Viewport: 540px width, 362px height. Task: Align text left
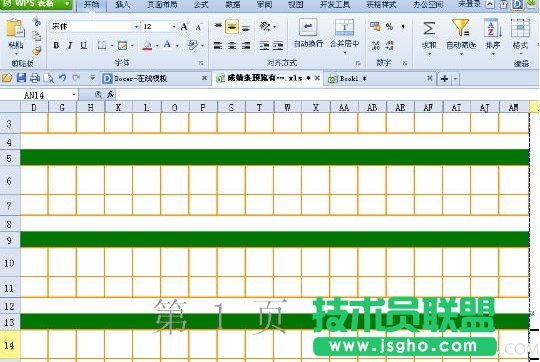(x=218, y=45)
